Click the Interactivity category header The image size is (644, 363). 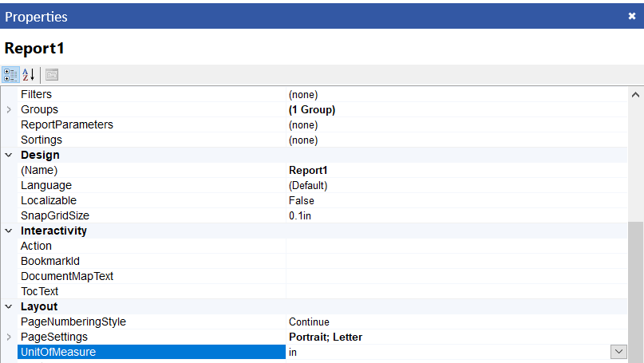(x=53, y=231)
